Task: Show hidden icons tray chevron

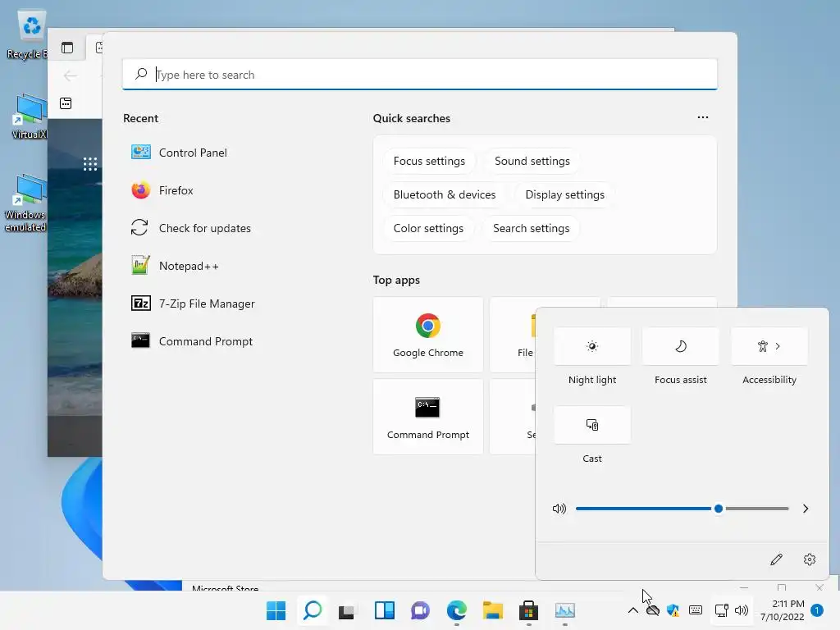Action: tap(632, 610)
